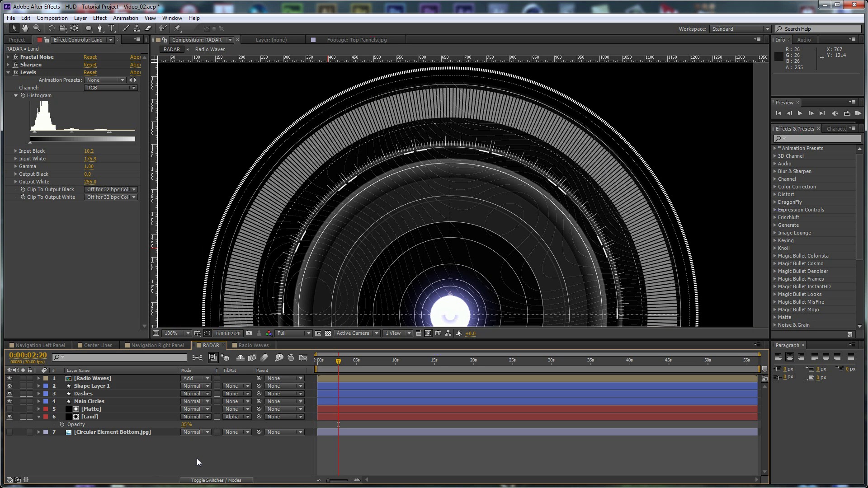Open the Active Camera view dropdown

click(x=357, y=333)
